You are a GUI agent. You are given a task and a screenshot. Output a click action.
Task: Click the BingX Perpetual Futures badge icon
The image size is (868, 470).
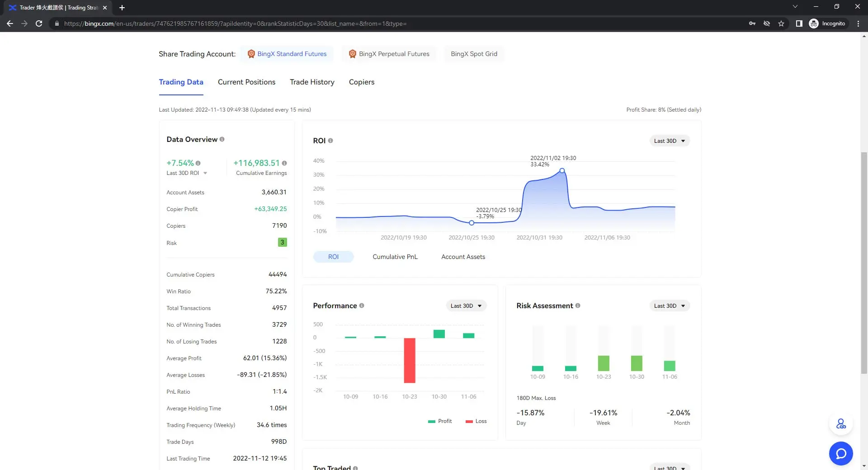(x=353, y=54)
